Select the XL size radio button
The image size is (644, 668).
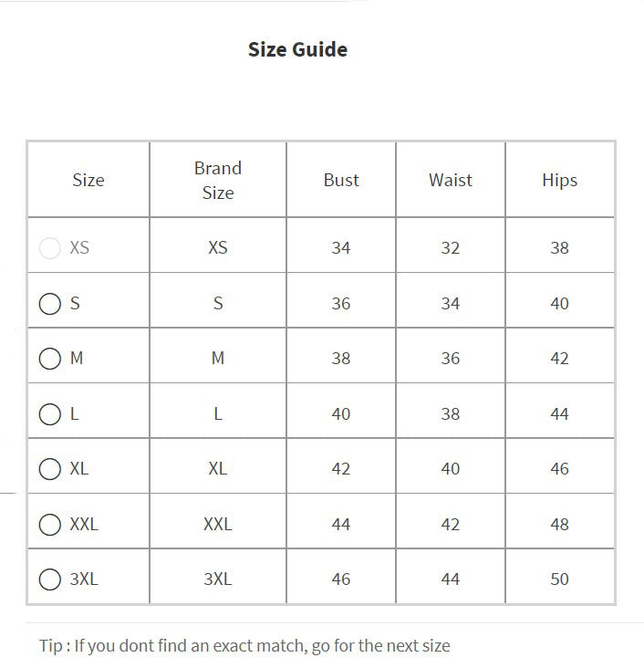tap(50, 469)
